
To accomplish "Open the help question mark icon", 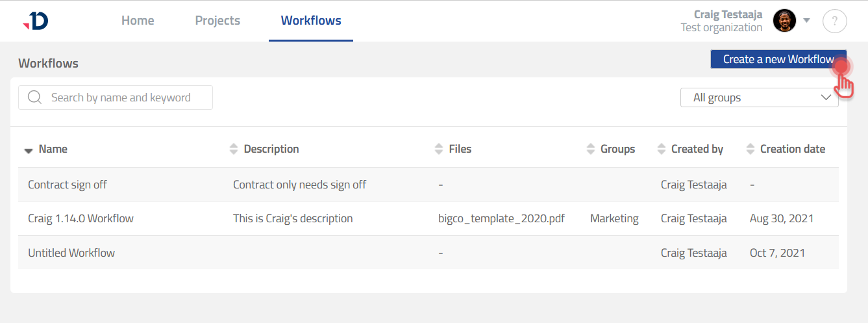I will click(834, 21).
